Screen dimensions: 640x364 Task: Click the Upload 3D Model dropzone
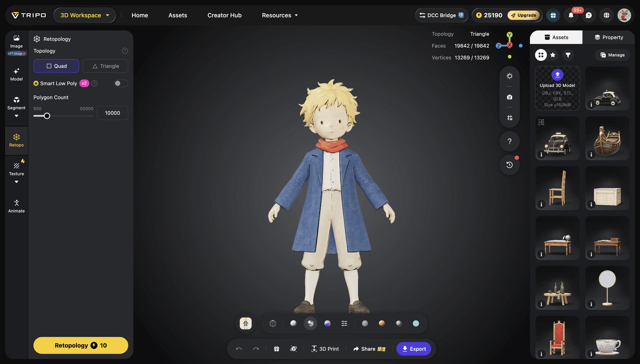pyautogui.click(x=558, y=88)
